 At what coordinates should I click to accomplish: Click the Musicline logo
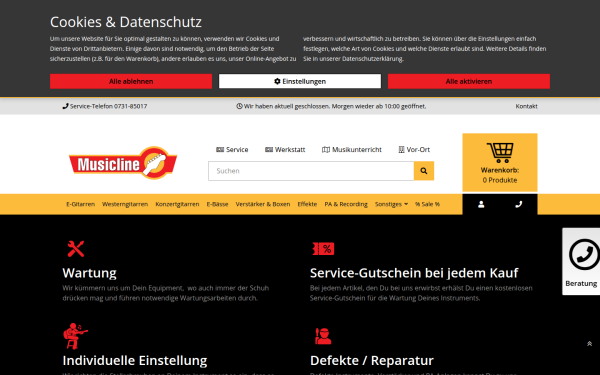click(123, 163)
